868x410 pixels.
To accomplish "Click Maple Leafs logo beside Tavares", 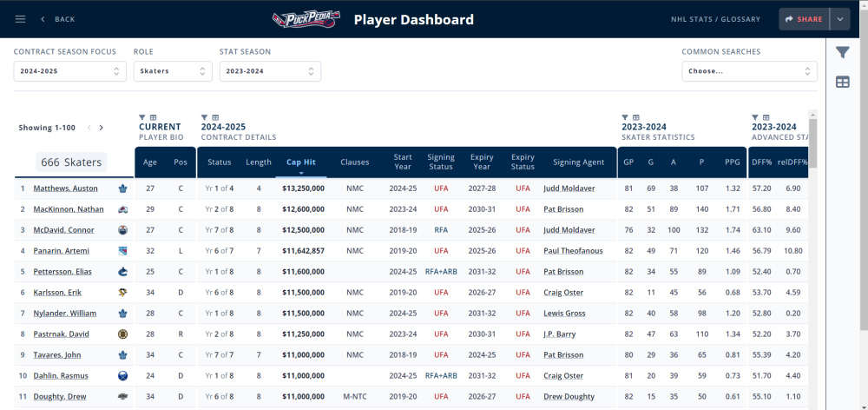I will [123, 354].
